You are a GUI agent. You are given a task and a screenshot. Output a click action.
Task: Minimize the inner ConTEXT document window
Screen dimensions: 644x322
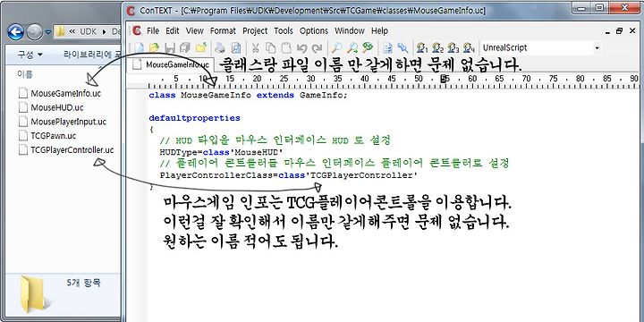pyautogui.click(x=608, y=31)
